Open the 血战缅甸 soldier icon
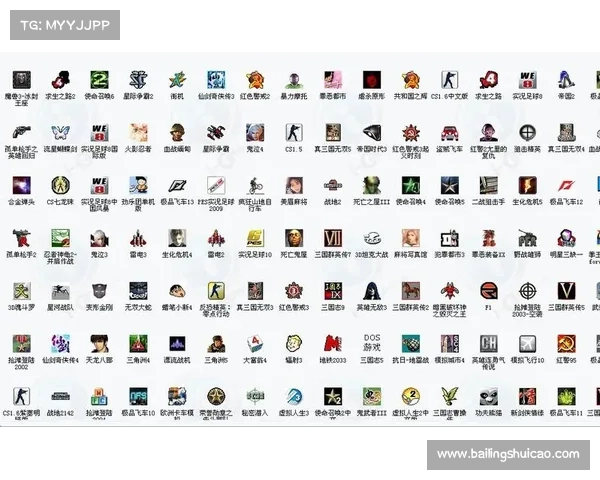 [177, 132]
